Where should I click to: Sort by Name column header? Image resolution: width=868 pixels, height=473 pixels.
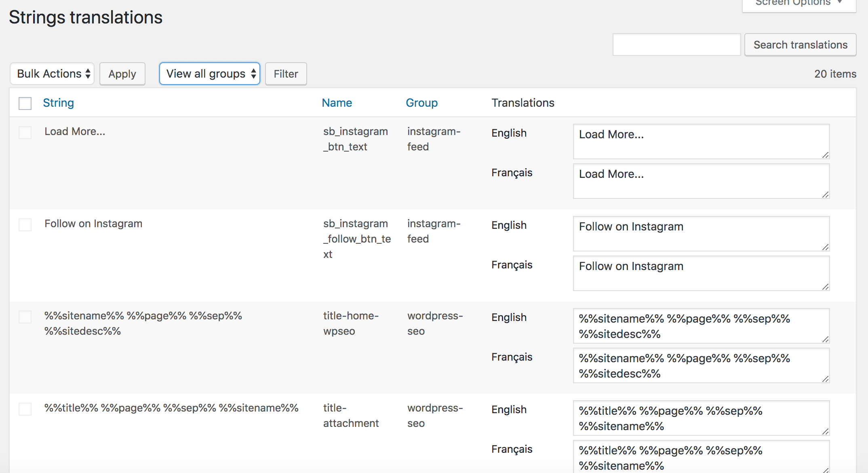coord(337,103)
